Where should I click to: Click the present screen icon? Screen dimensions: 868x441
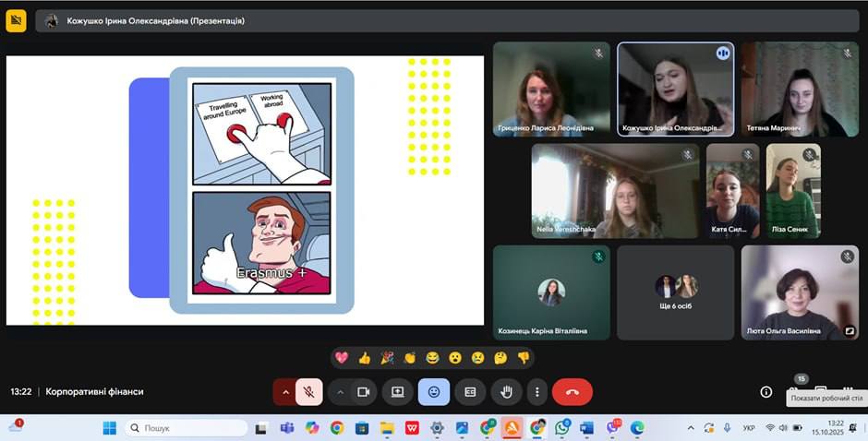[398, 392]
